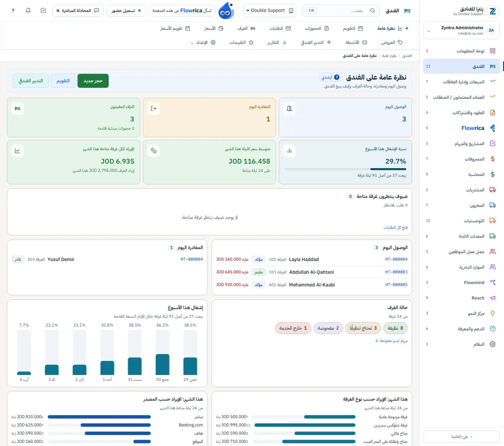Click the اسأل Flowrica عن هذه الصفحة button
This screenshot has height=446, width=504.
182,11
